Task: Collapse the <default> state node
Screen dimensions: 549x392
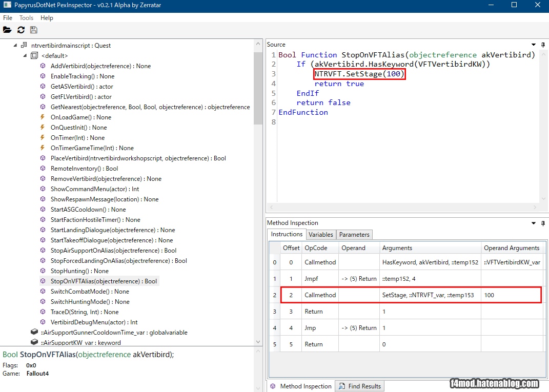Action: point(25,55)
